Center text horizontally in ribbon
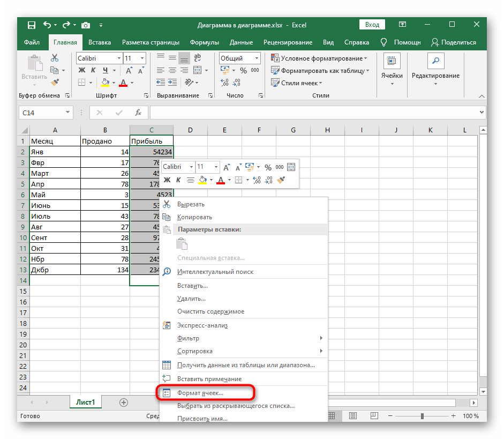504x439 pixels. (x=172, y=70)
